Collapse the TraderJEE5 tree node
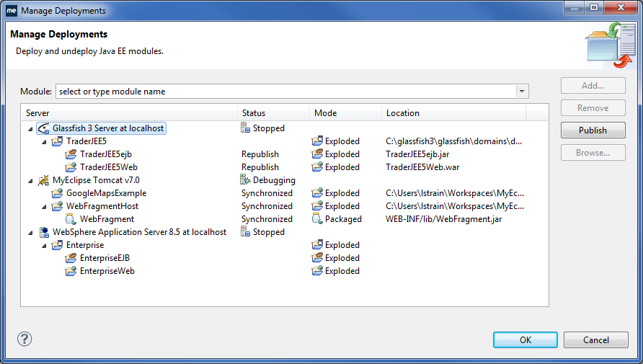Image resolution: width=643 pixels, height=364 pixels. click(44, 141)
